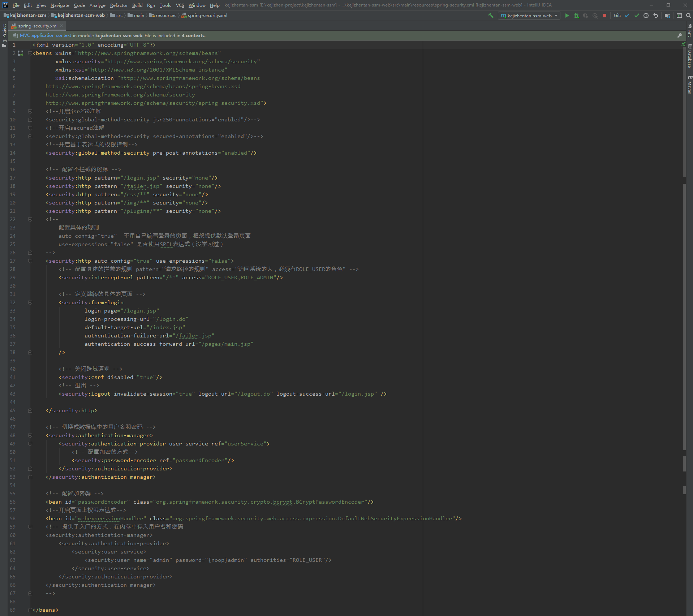The image size is (693, 616).
Task: Update project via Git blue arrow
Action: [x=627, y=16]
